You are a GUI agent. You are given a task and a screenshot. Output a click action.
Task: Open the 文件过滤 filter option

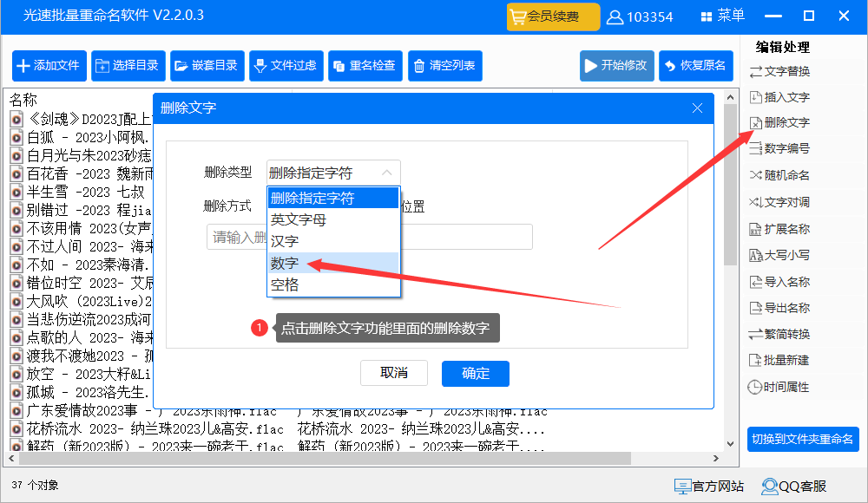pos(286,66)
